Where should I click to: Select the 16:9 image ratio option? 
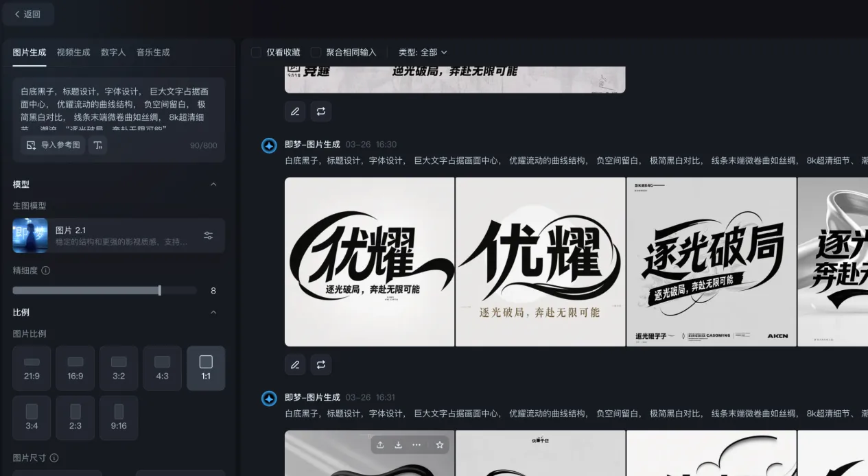pos(75,368)
